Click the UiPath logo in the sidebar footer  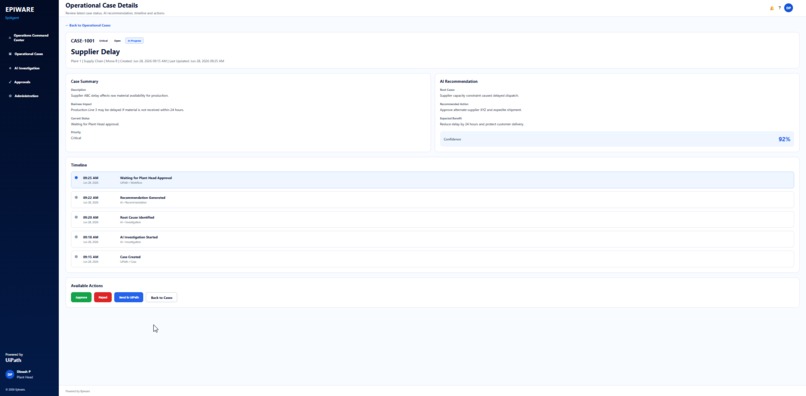(x=13, y=360)
